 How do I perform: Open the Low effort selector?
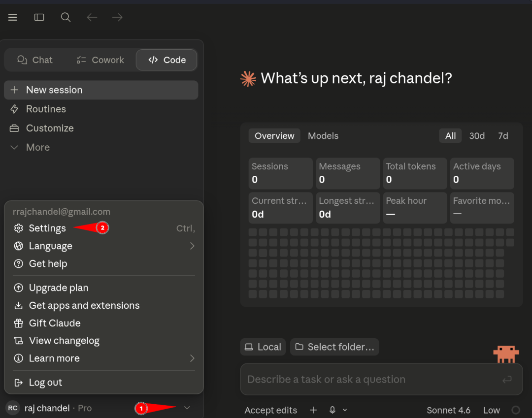tap(491, 410)
